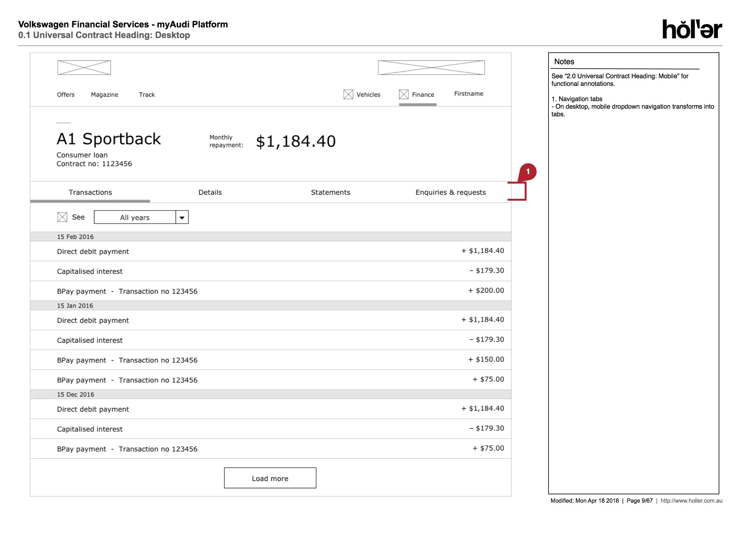Screen dimensions: 756x534
Task: Select the Track navigation link
Action: (147, 95)
